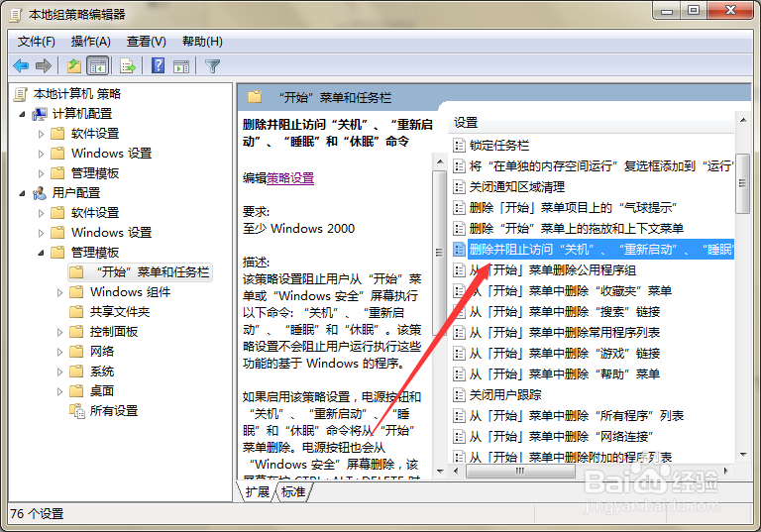Expand the 系统 folder node
The width and height of the screenshot is (761, 532).
tap(59, 372)
